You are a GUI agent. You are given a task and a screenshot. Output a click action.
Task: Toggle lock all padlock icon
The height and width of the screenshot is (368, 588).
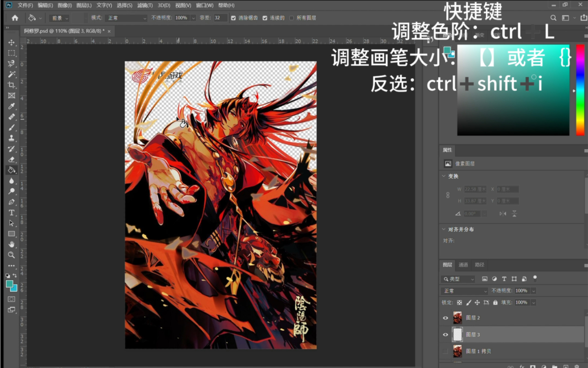click(495, 303)
